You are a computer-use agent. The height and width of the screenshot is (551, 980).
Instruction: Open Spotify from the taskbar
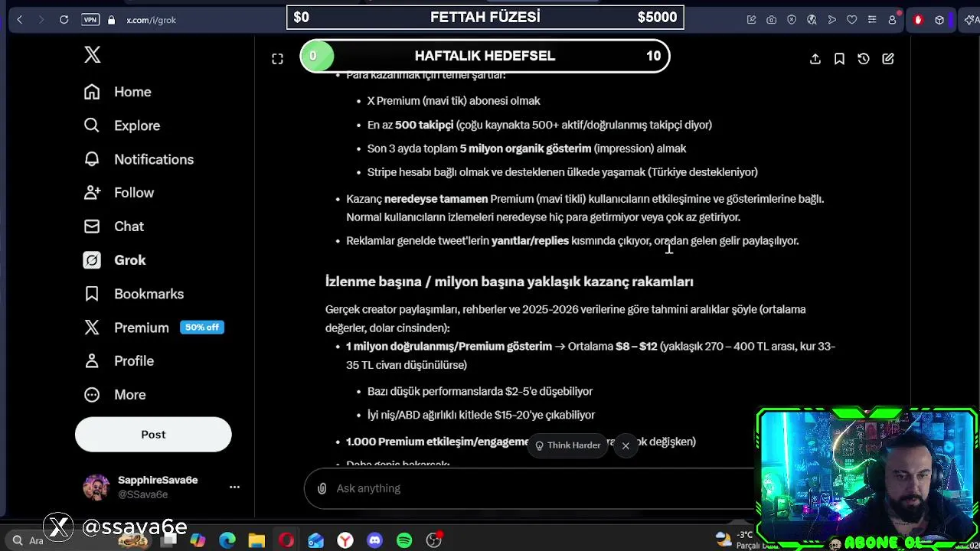click(404, 540)
